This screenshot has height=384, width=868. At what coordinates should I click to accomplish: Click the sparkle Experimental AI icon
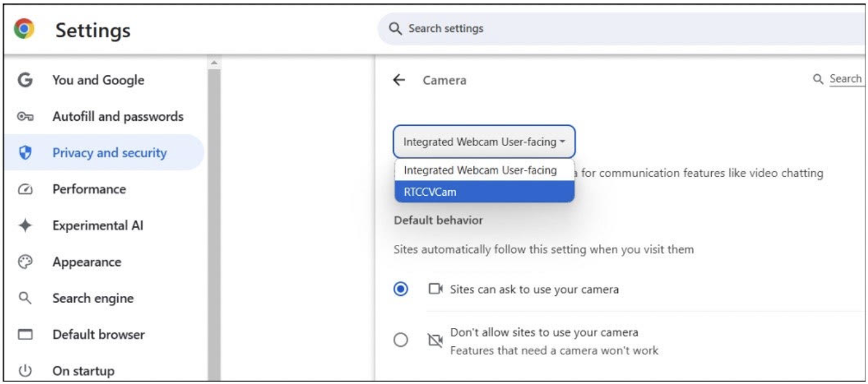click(x=25, y=226)
